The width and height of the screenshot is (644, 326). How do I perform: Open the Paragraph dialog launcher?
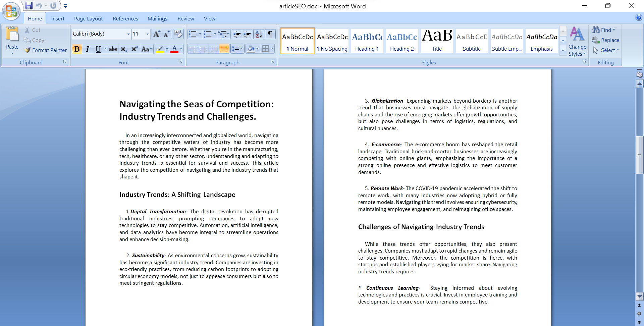[273, 62]
